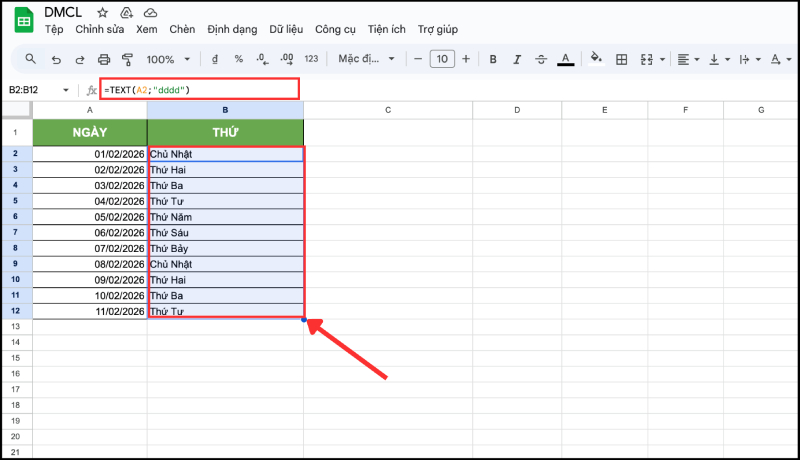Open the name box dropdown arrow
The width and height of the screenshot is (800, 460).
[x=67, y=90]
